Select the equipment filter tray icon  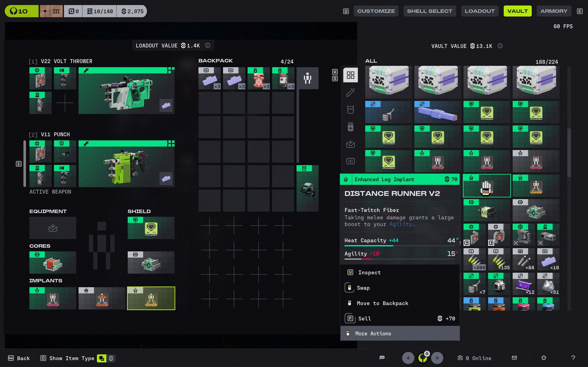tap(350, 144)
